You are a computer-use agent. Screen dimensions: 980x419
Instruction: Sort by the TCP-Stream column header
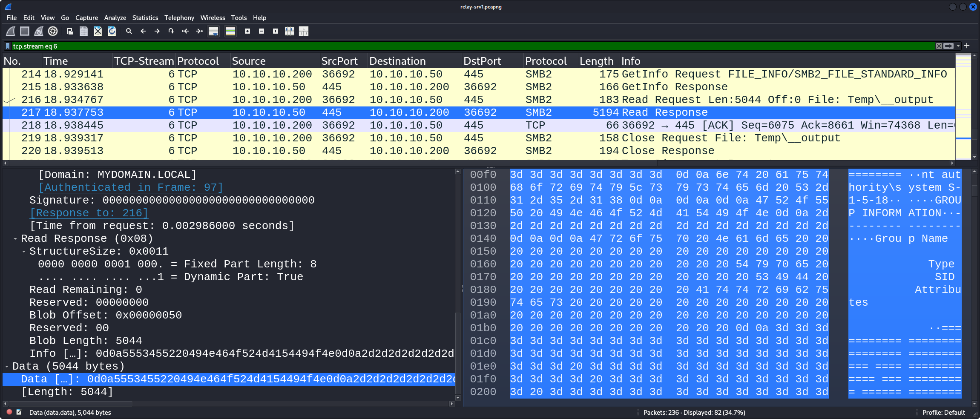144,61
